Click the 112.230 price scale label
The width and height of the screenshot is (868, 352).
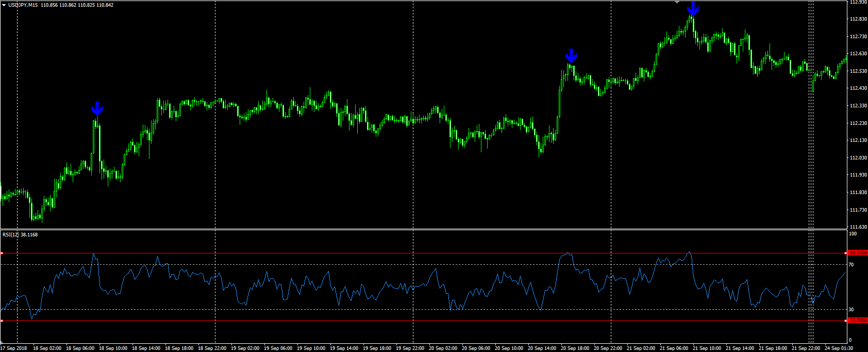[858, 123]
